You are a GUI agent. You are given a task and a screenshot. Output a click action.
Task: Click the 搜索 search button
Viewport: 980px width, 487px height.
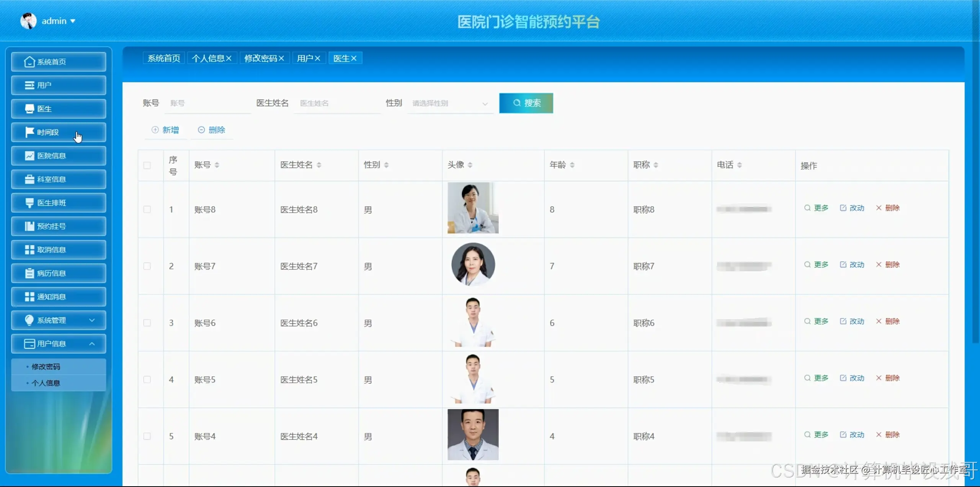(x=526, y=103)
